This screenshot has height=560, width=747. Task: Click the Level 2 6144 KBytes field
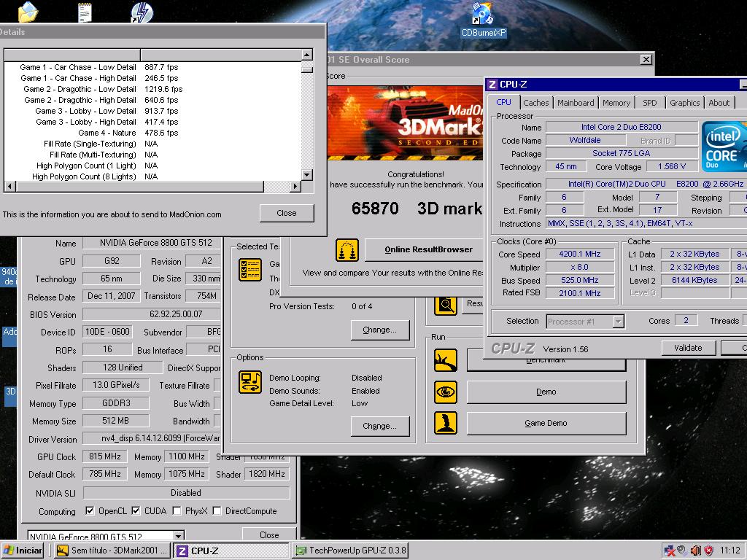coord(694,281)
